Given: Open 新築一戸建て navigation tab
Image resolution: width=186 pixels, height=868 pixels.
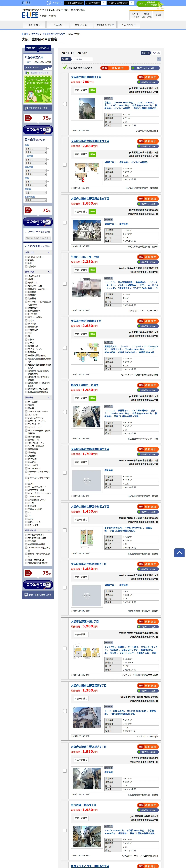Looking at the screenshot, I should (x=34, y=25).
